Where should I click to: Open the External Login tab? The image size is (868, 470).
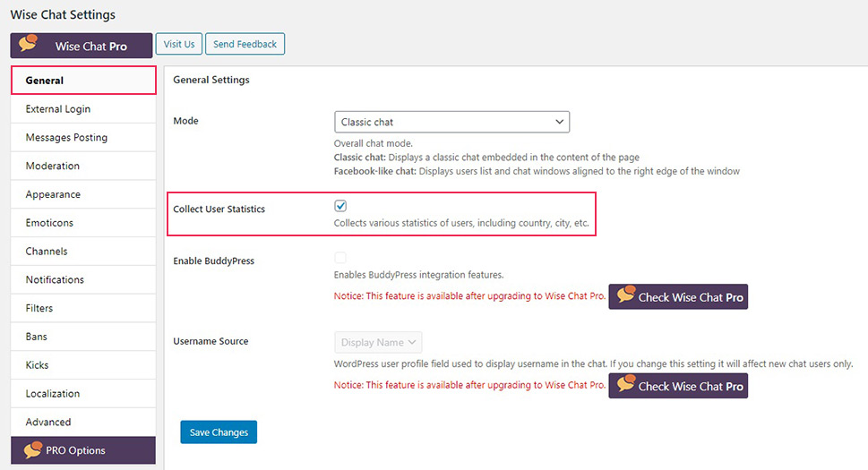pyautogui.click(x=83, y=109)
